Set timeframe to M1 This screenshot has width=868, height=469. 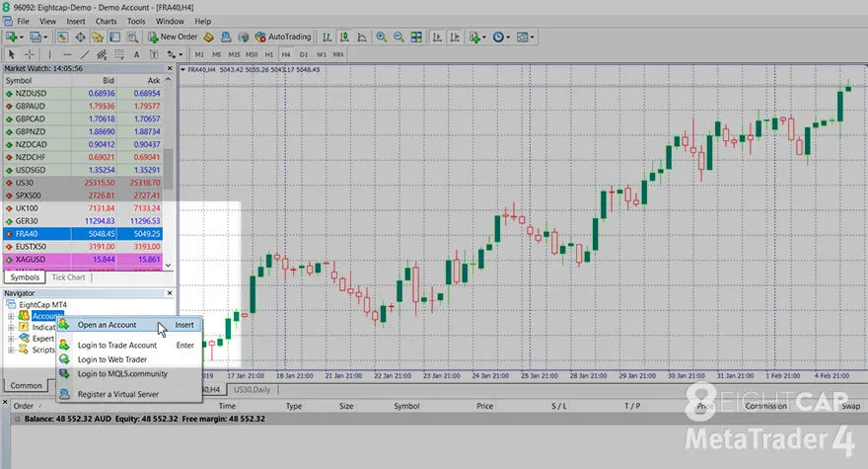click(199, 54)
